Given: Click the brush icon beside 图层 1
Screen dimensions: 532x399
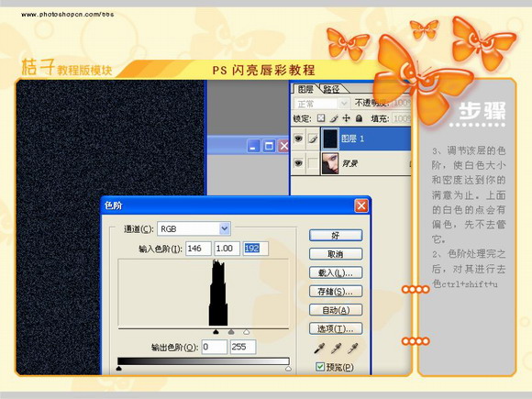Looking at the screenshot, I should 313,139.
